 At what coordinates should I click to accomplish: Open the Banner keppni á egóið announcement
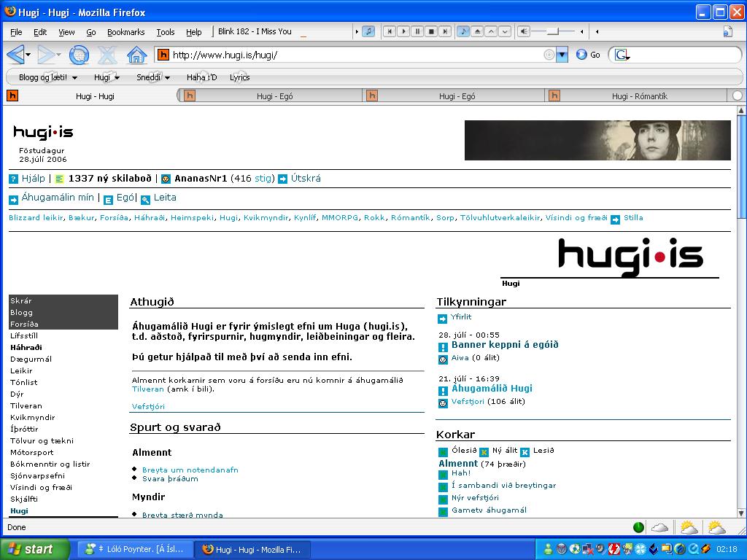pyautogui.click(x=505, y=344)
